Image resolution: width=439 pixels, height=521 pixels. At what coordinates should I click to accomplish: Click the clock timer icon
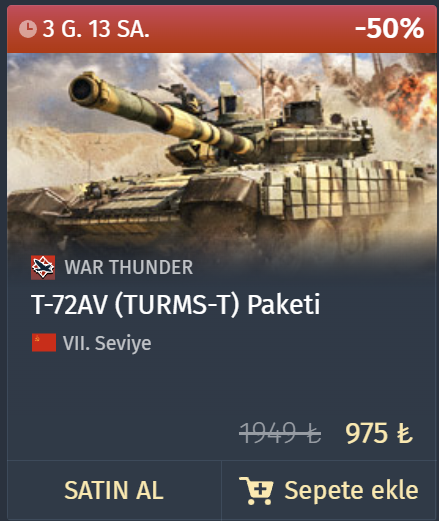[28, 29]
